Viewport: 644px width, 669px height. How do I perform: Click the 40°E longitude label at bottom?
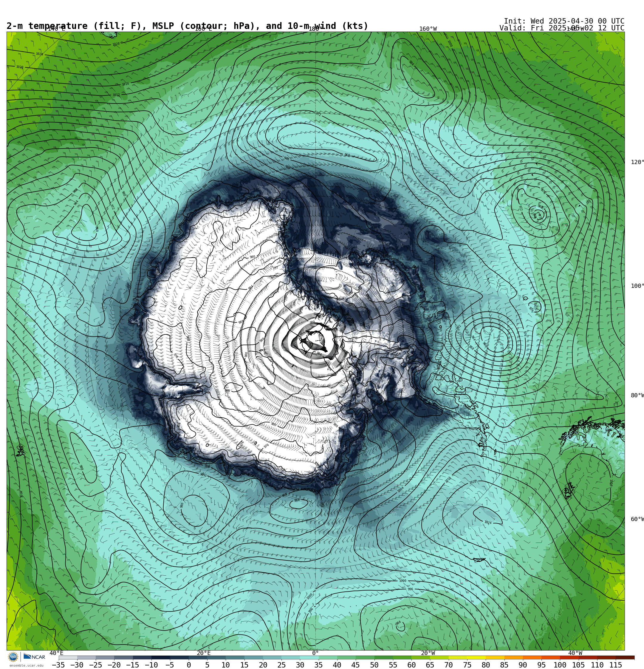coord(56,653)
